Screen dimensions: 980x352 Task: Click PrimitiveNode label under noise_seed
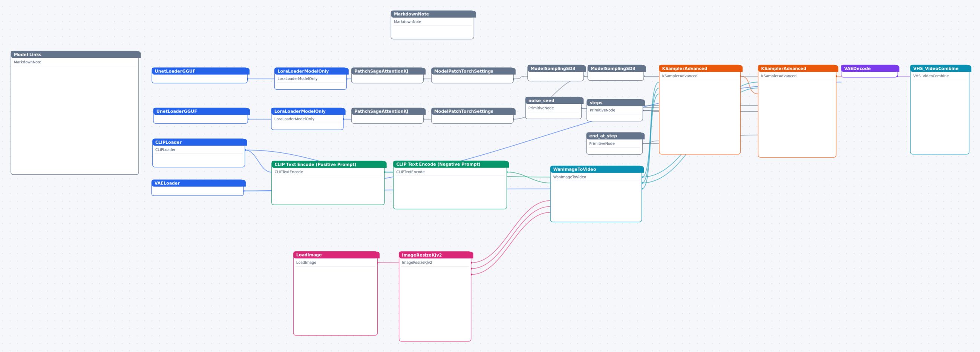point(541,108)
